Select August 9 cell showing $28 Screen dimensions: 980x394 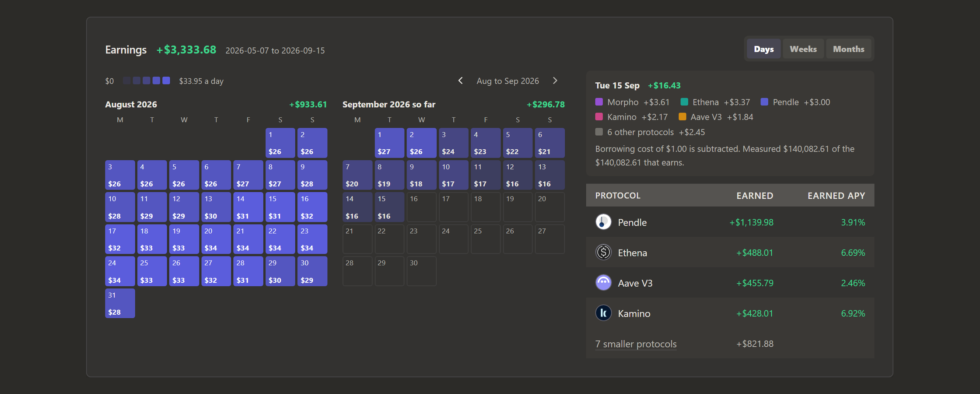pos(312,175)
